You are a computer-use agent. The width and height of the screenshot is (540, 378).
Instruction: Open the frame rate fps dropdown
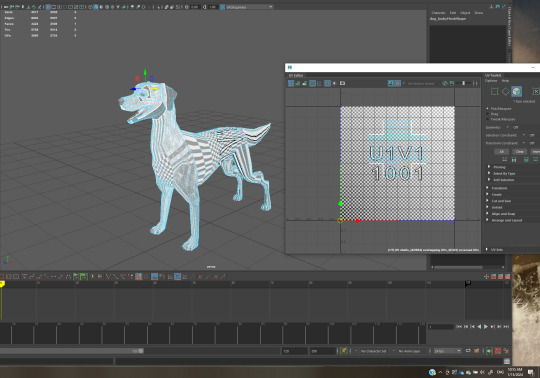[447, 351]
